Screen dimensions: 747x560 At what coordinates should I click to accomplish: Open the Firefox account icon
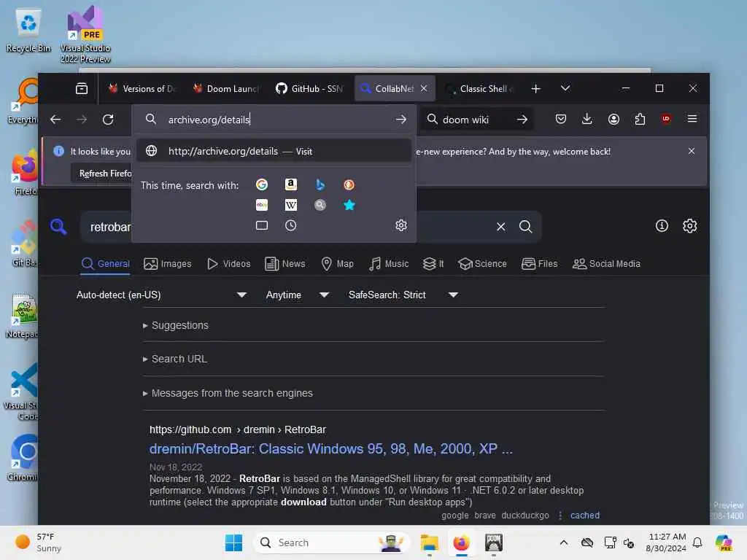coord(614,119)
